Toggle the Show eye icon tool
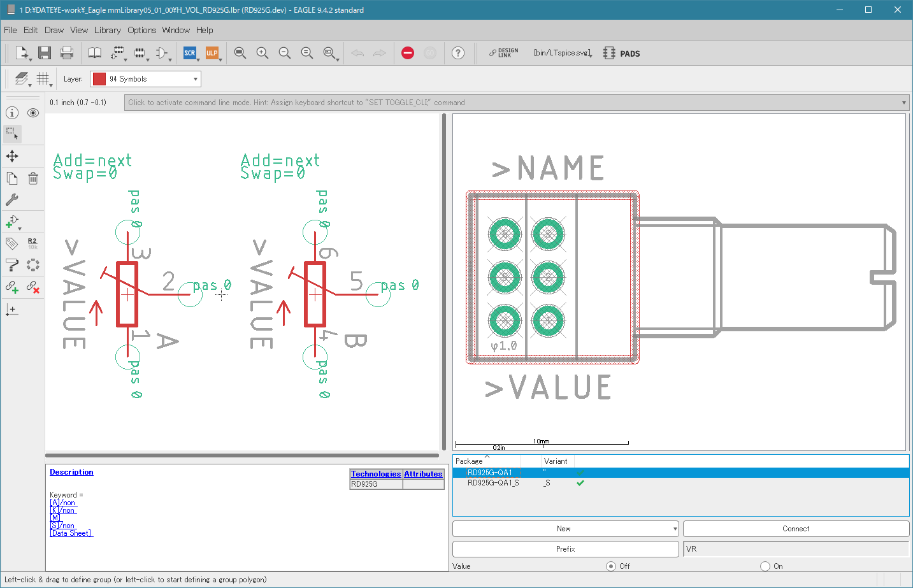This screenshot has height=588, width=913. [33, 113]
